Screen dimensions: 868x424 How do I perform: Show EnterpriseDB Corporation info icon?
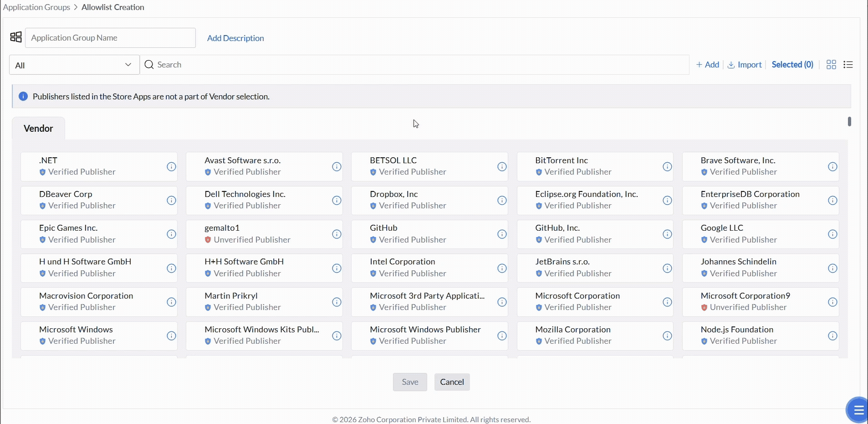coord(832,200)
